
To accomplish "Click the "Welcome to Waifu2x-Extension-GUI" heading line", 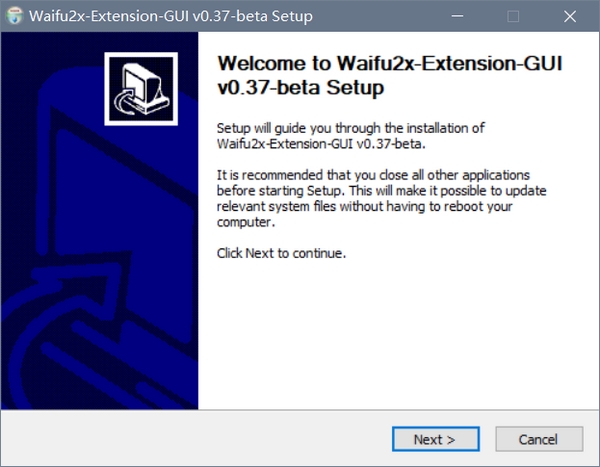I will tap(390, 65).
